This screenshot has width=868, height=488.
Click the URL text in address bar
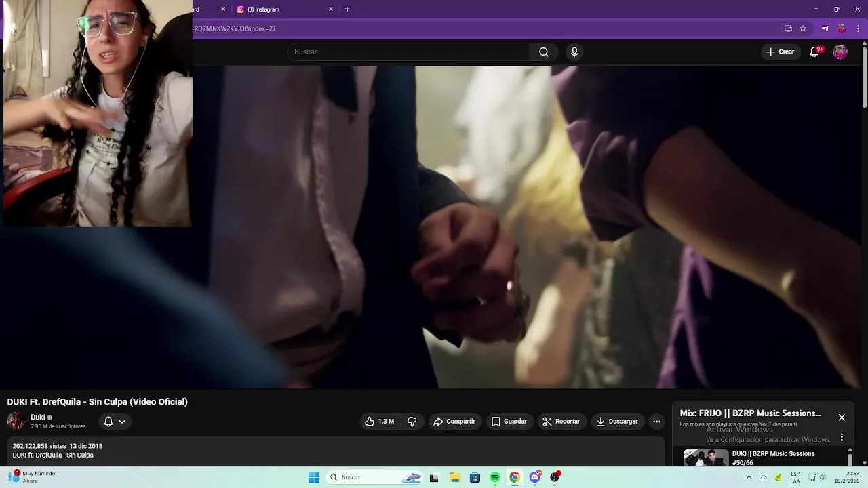(x=234, y=28)
